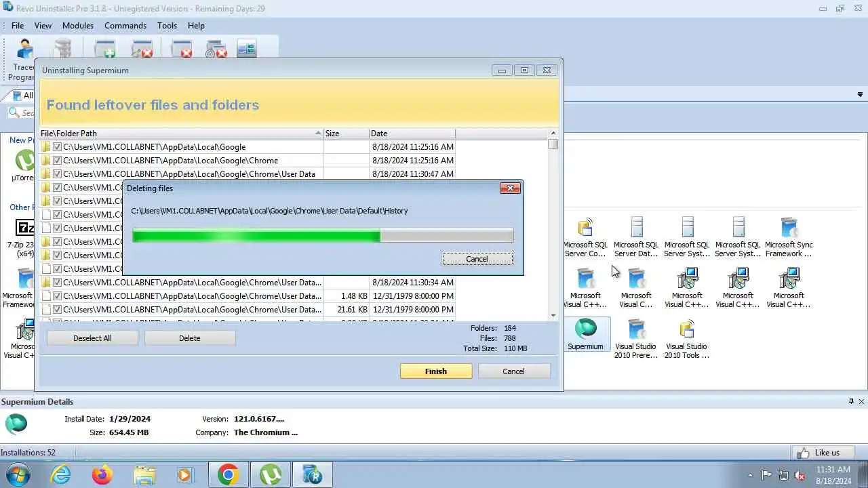Screen dimensions: 868x488
Task: Click the Revo Uninstaller taskbar icon
Action: (313, 475)
